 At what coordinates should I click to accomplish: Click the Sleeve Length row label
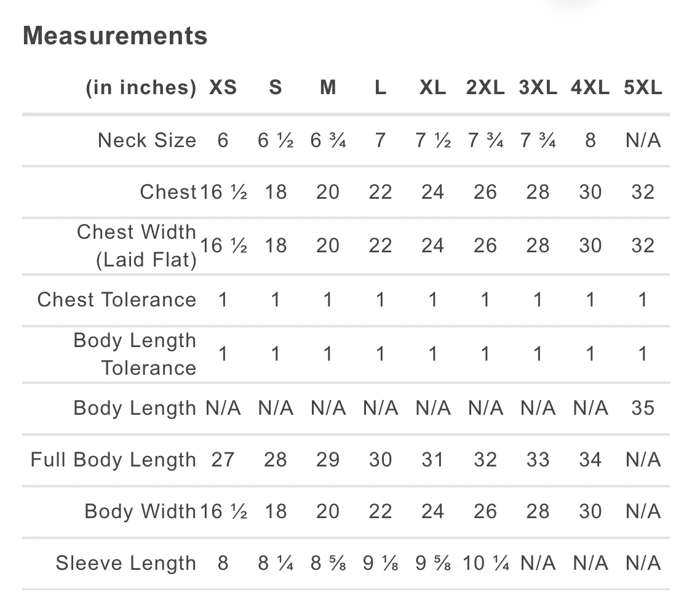pos(125,563)
